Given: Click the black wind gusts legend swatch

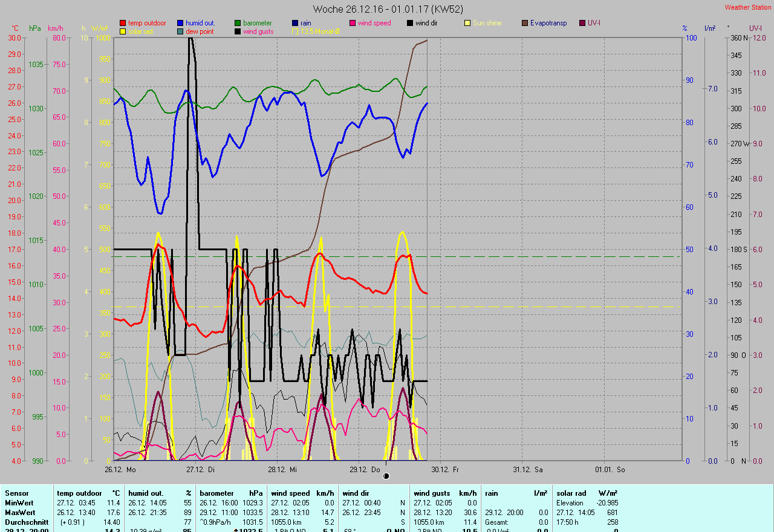Looking at the screenshot, I should click(238, 31).
